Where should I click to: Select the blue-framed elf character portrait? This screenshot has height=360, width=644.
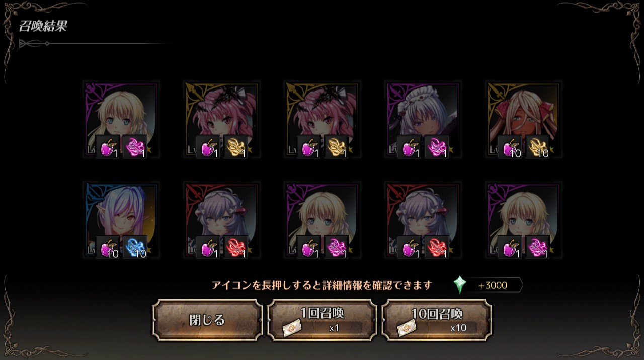[x=121, y=220]
